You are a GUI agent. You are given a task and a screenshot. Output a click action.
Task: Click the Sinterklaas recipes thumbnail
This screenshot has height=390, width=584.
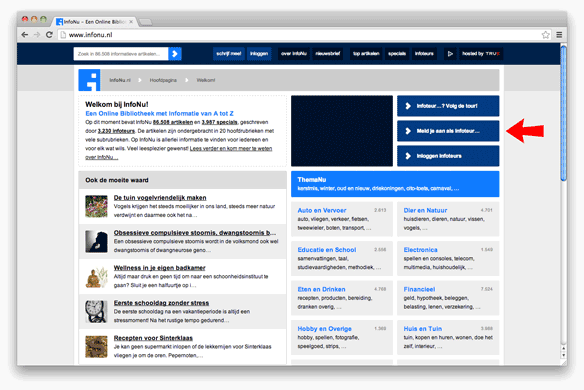96,346
